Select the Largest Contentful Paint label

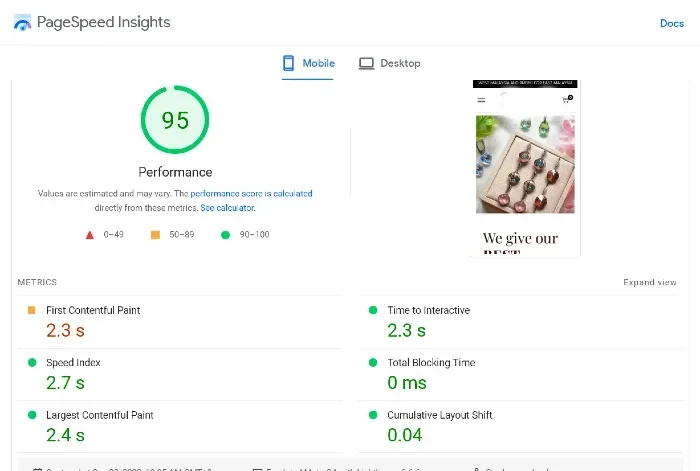tap(100, 415)
